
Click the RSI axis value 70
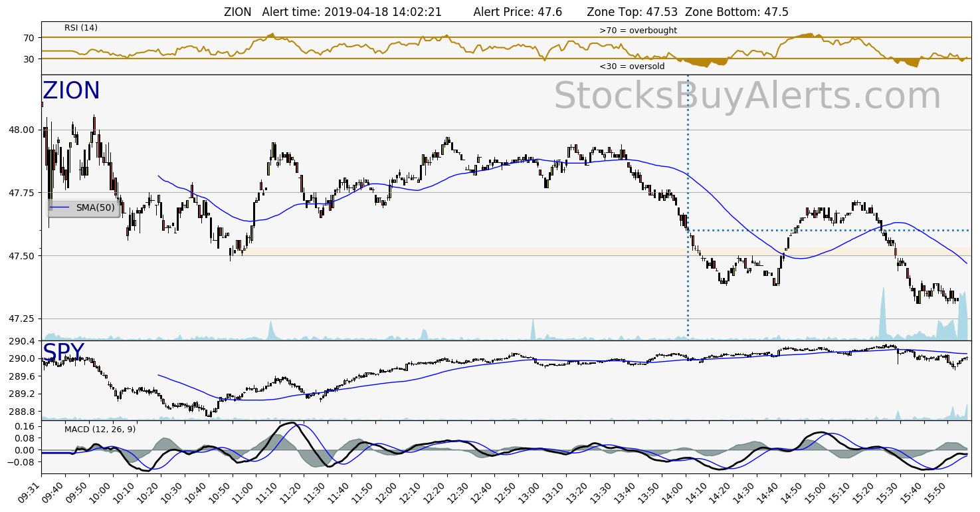(x=29, y=38)
